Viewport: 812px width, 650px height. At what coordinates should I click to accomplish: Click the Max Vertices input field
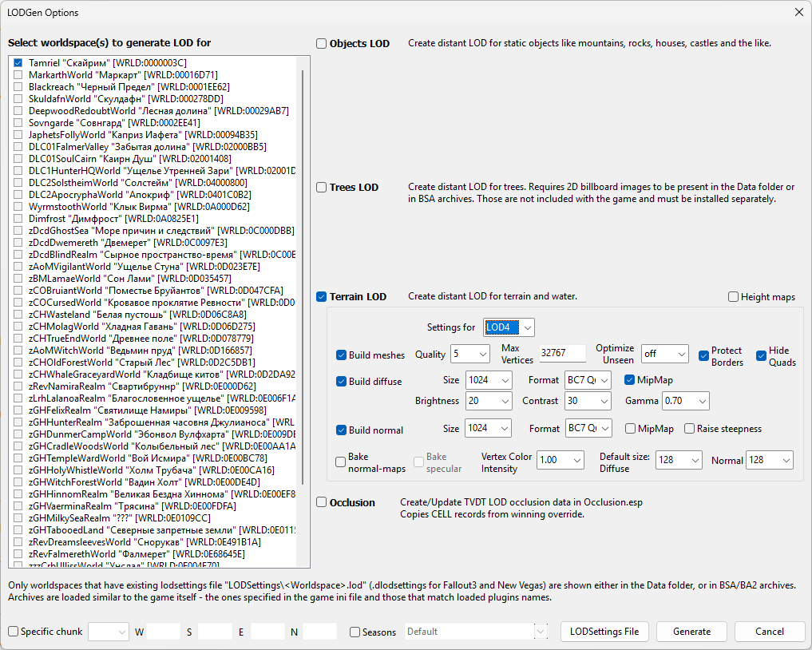click(x=562, y=353)
